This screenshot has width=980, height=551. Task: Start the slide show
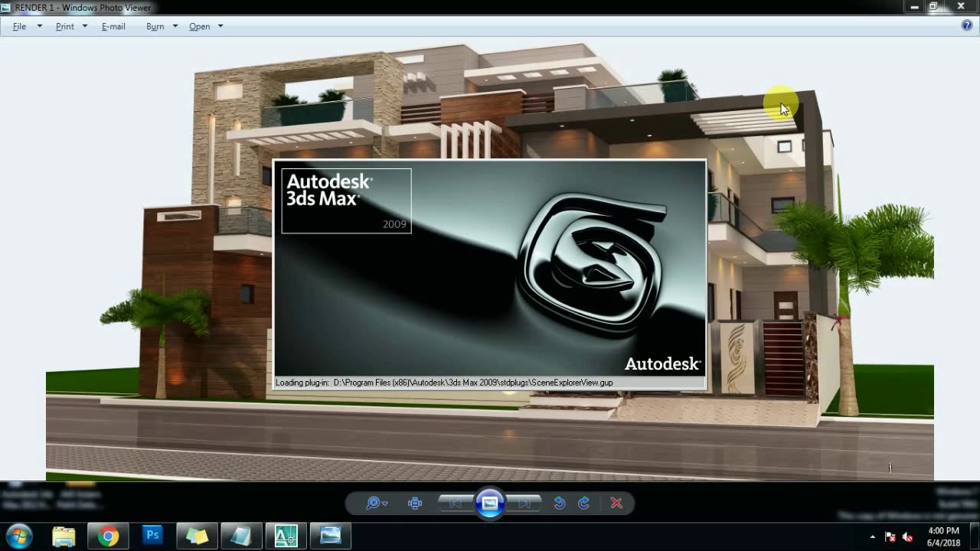tap(490, 503)
